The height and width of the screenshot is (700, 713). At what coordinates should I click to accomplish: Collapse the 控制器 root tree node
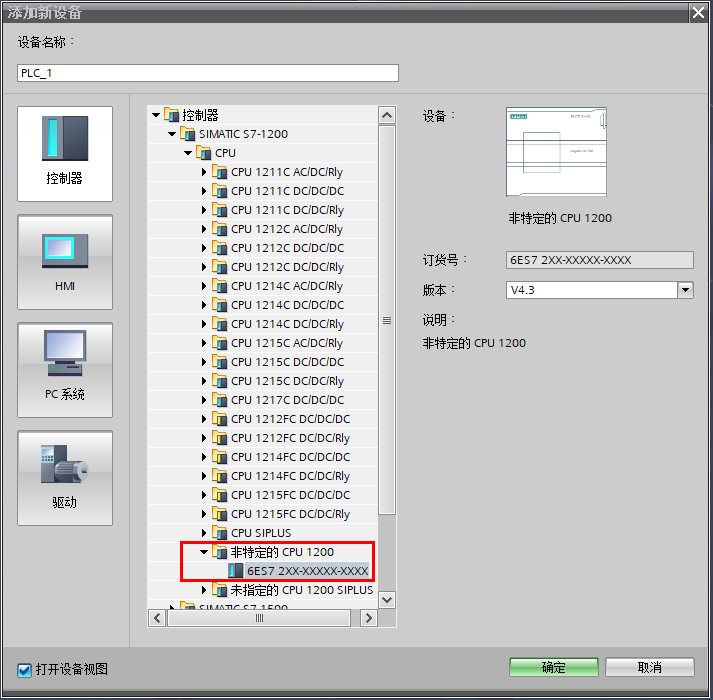pos(156,115)
